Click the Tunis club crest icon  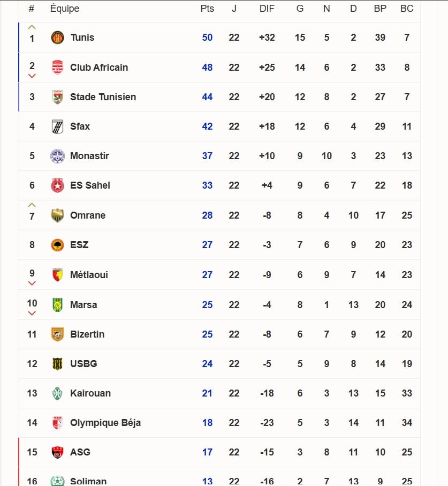click(x=57, y=38)
